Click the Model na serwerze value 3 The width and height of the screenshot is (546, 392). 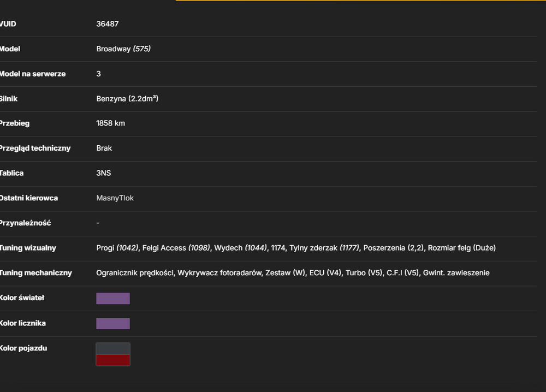coord(98,74)
